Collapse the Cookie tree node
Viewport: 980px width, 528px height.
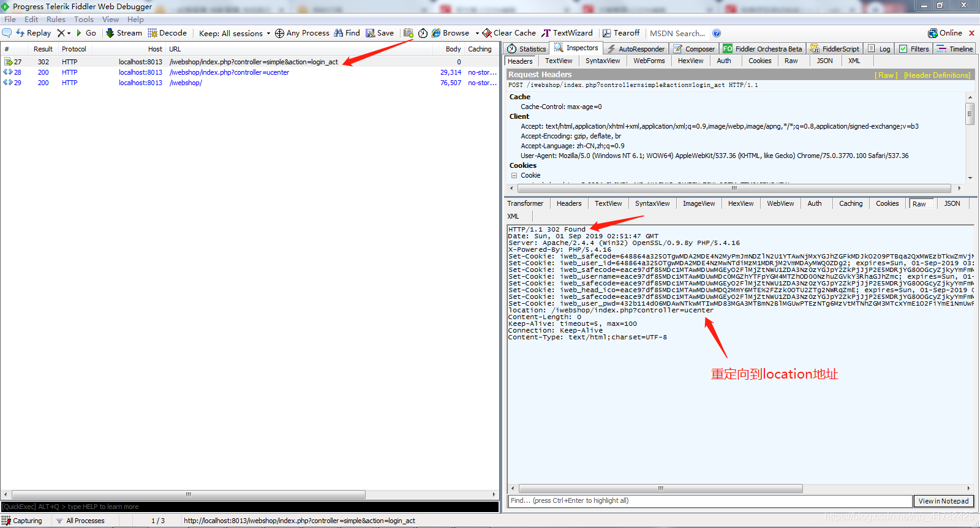click(x=514, y=175)
